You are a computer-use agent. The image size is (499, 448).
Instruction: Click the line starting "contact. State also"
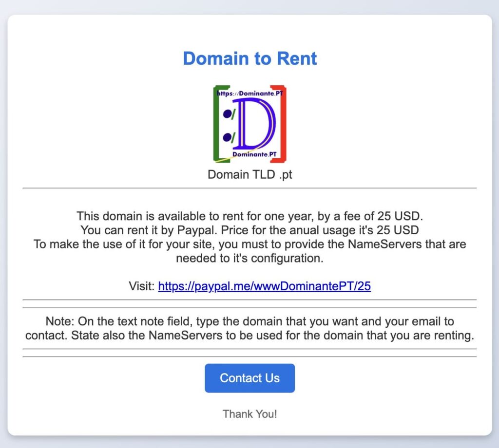250,335
